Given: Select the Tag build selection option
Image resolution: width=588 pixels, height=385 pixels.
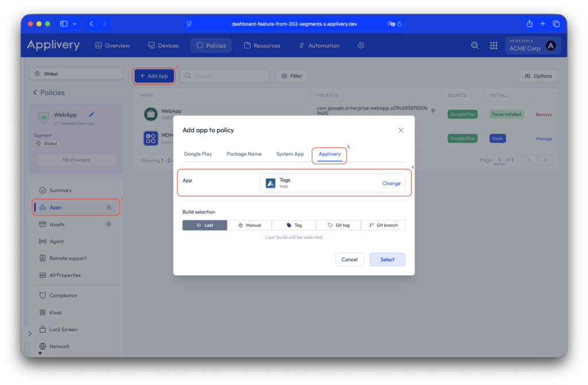Looking at the screenshot, I should (x=293, y=225).
